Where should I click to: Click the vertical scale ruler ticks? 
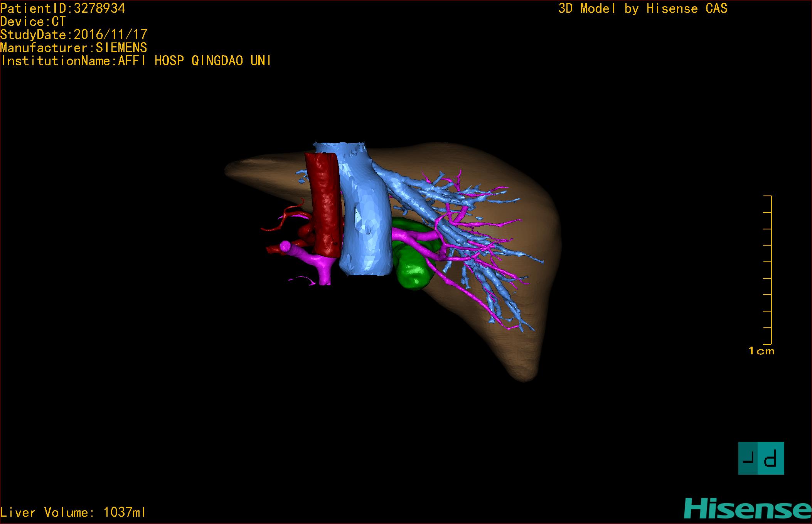tap(768, 270)
